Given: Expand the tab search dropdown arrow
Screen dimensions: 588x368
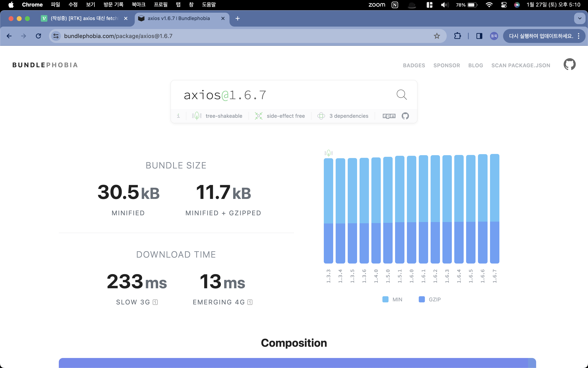Looking at the screenshot, I should point(579,18).
